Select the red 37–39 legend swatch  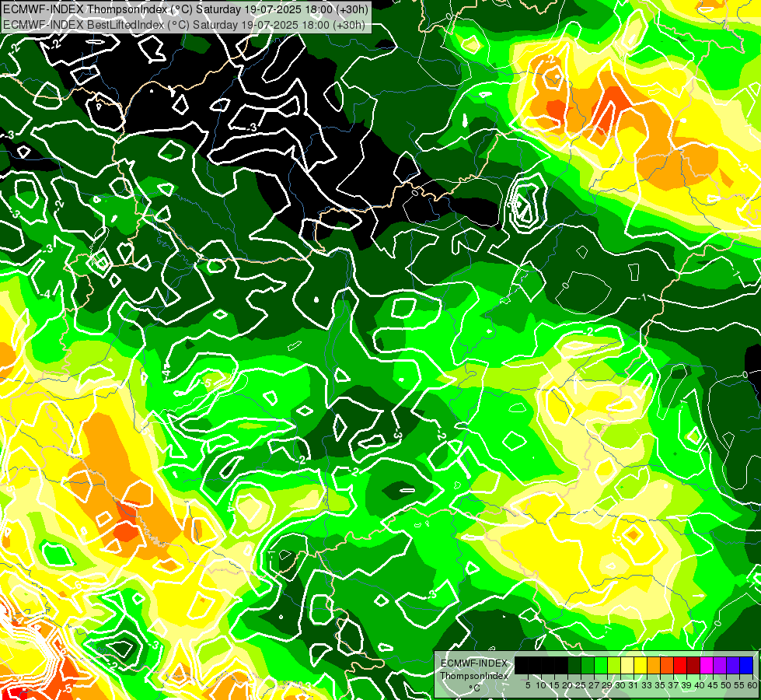680,666
